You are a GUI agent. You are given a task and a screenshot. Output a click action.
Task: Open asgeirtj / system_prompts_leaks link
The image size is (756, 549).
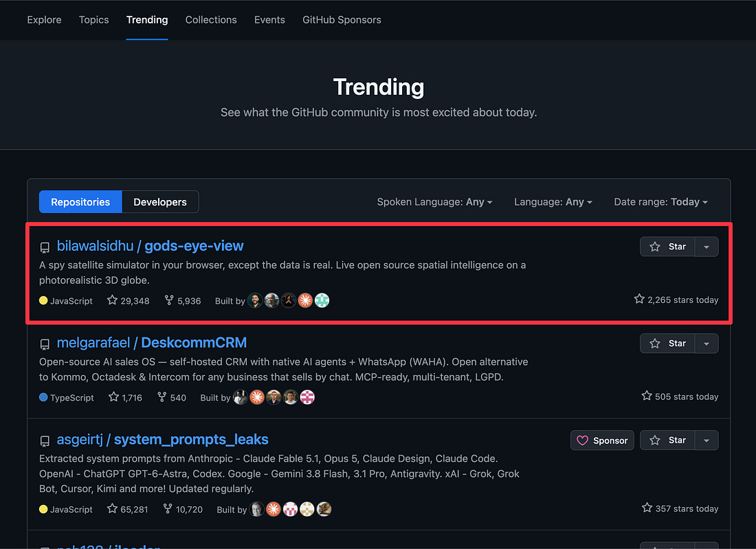point(162,440)
